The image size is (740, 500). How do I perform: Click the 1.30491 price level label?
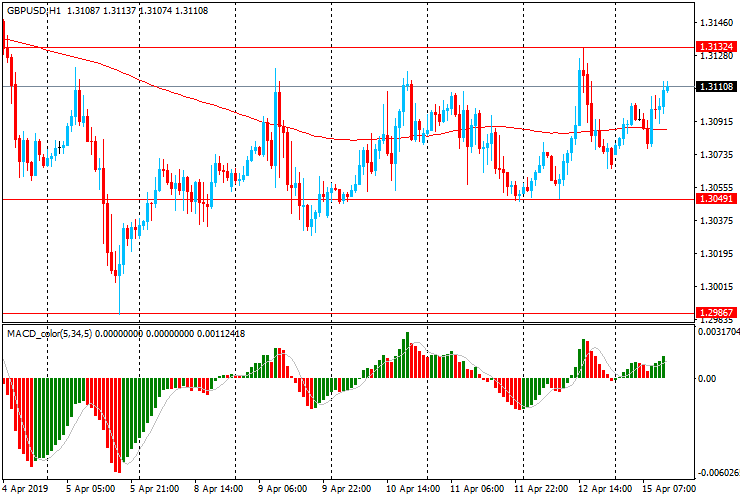point(718,199)
